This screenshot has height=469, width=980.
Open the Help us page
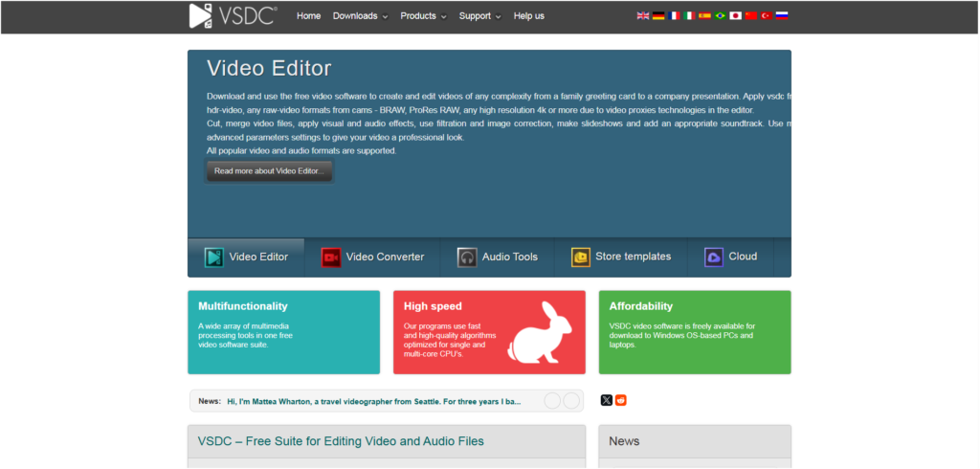coord(528,16)
